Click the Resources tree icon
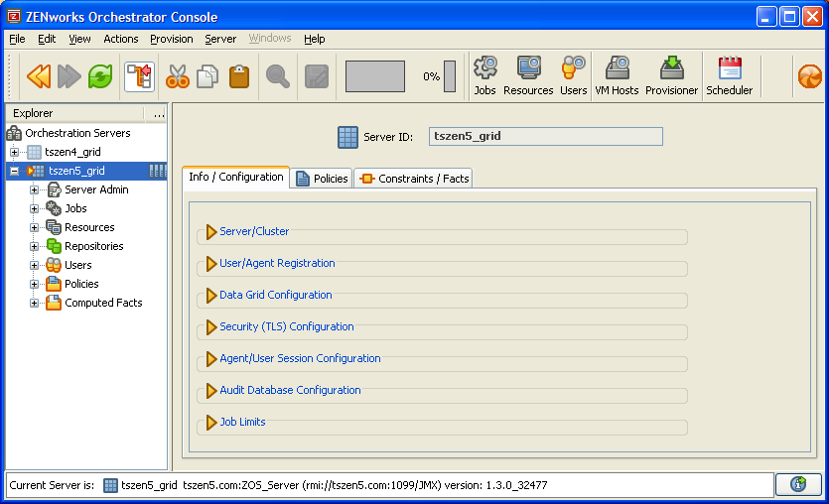The width and height of the screenshot is (829, 504). (x=54, y=227)
